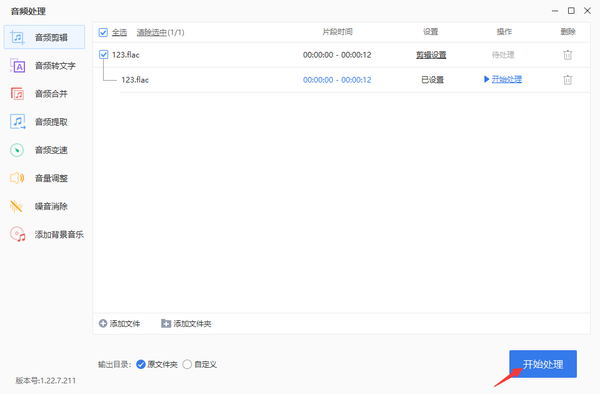Maximize the 音频处理 window
Image resolution: width=600 pixels, height=394 pixels.
pos(571,11)
